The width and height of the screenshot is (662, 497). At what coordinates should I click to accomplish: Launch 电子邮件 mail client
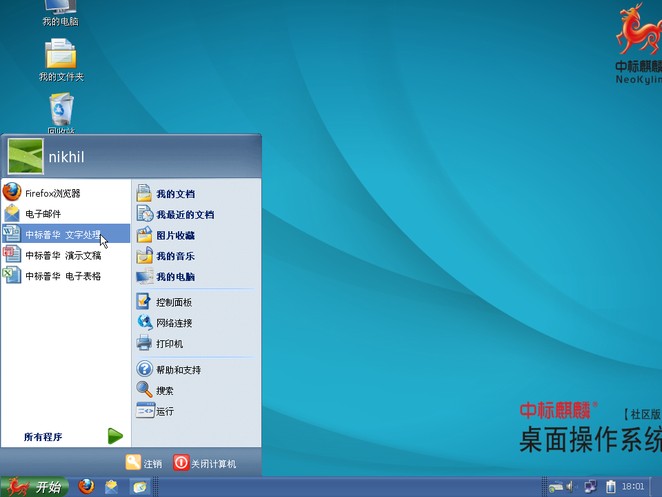tap(42, 214)
